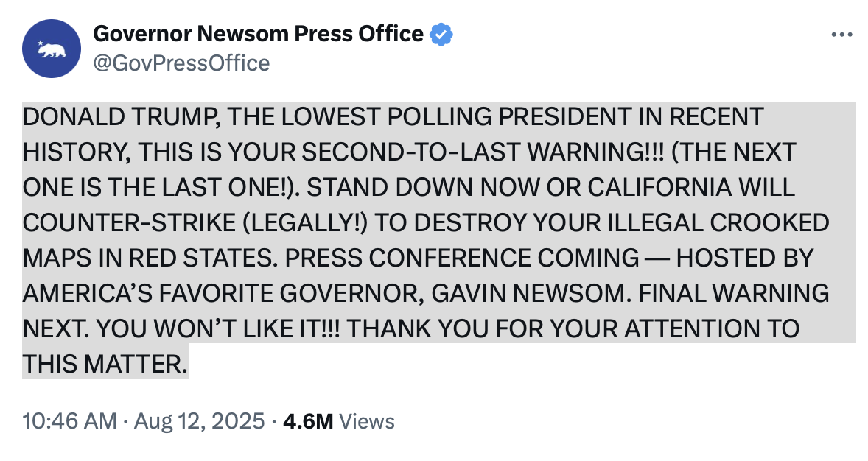The height and width of the screenshot is (461, 868).
Task: Select the Aug 12, 2025 date
Action: tap(199, 421)
